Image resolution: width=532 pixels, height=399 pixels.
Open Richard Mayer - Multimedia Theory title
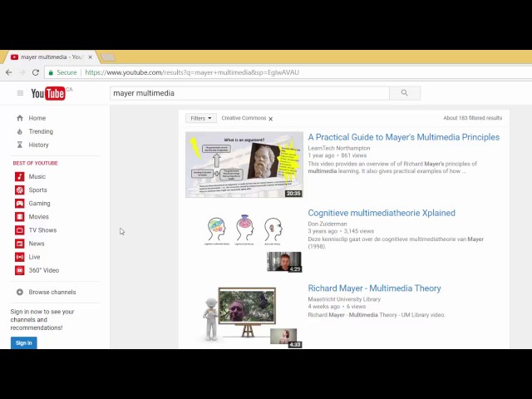[374, 288]
